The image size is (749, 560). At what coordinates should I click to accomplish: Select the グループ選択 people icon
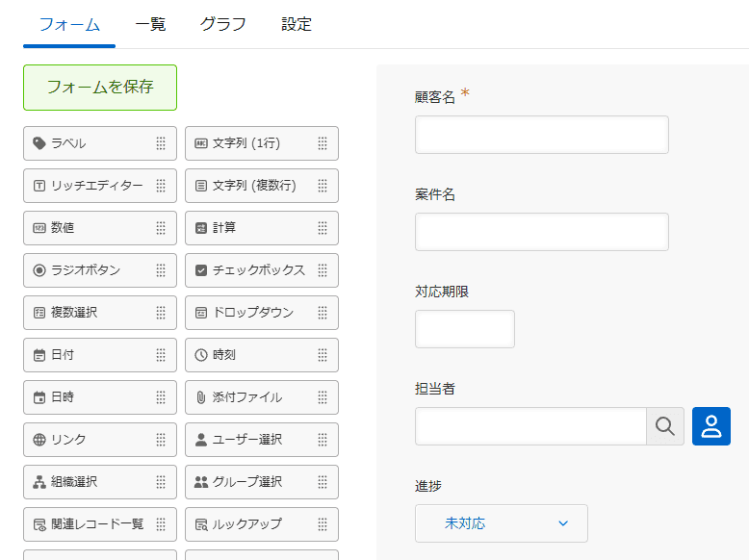point(201,482)
